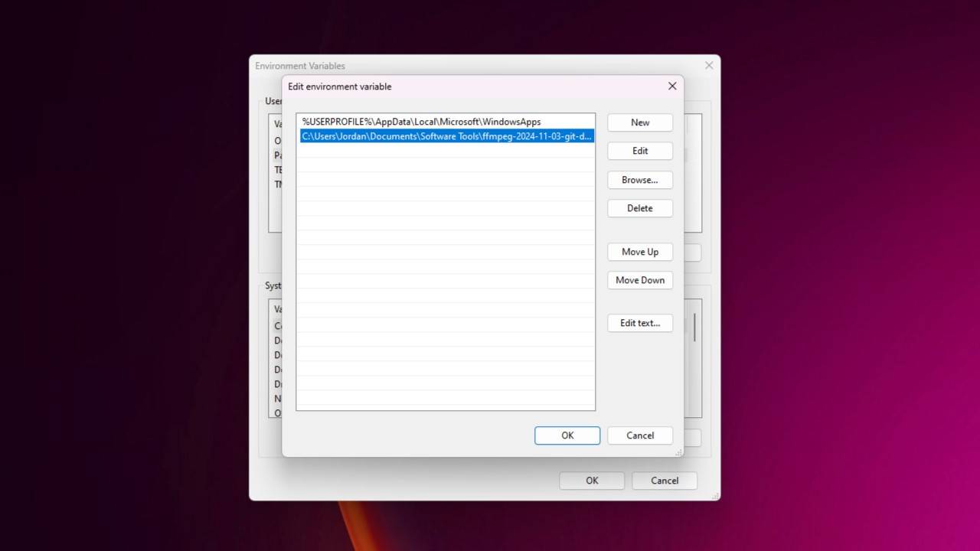Select the ffmpeg-2024-11-03 path entry
This screenshot has width=980, height=551.
[446, 136]
